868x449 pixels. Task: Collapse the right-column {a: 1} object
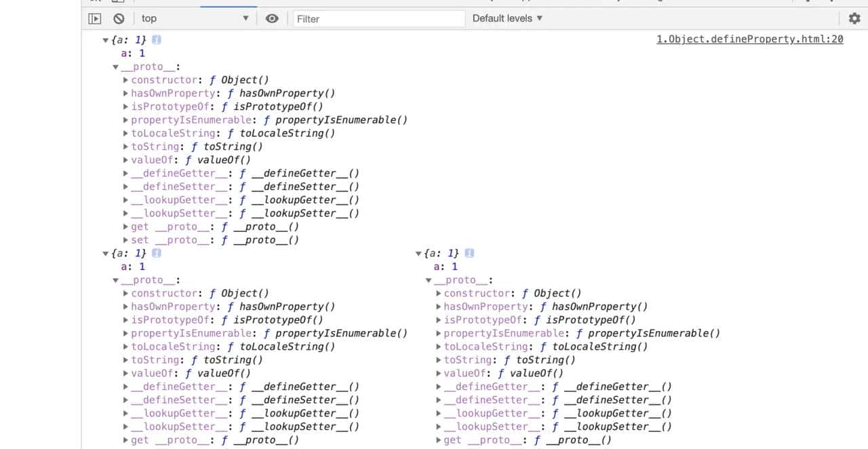418,254
